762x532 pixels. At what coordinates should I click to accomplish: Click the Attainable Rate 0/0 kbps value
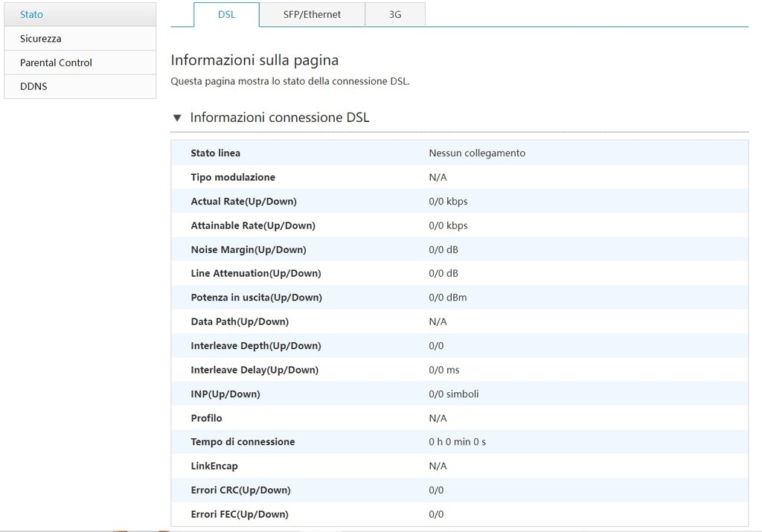448,225
